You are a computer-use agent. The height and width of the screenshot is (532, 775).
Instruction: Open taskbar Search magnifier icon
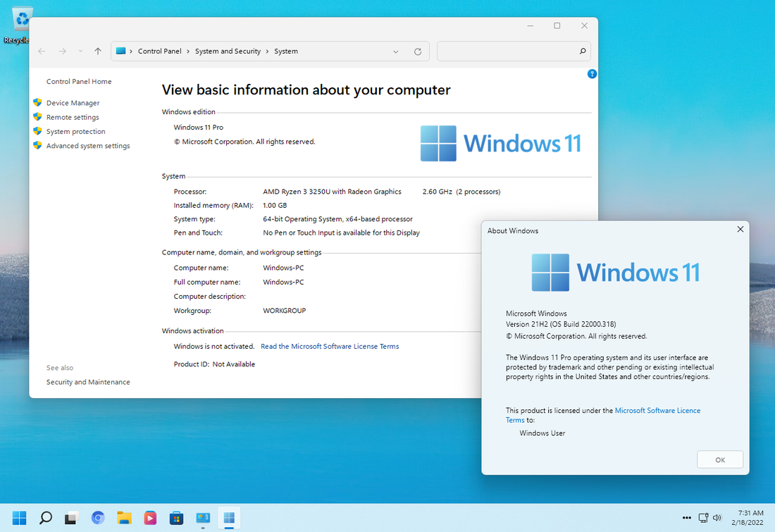point(46,518)
